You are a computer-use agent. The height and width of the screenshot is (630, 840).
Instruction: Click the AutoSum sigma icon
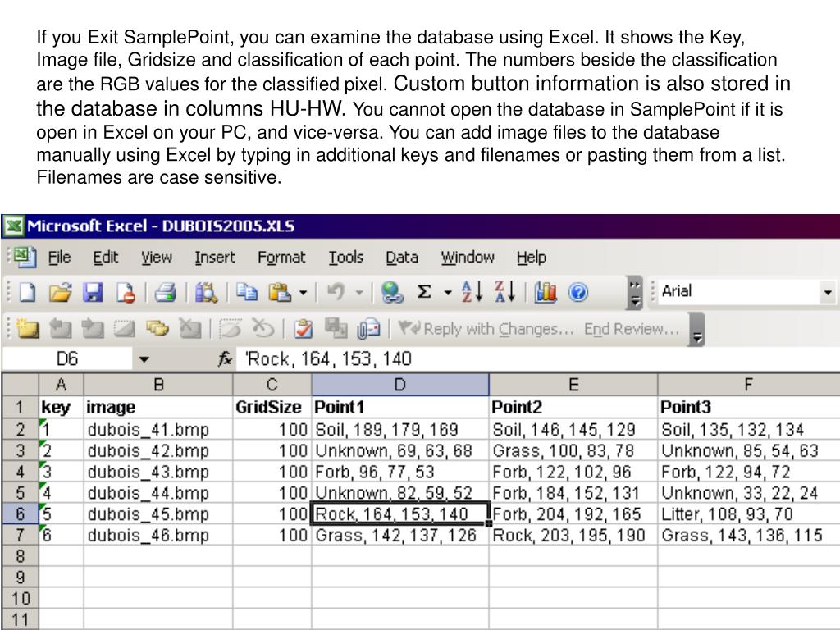424,293
